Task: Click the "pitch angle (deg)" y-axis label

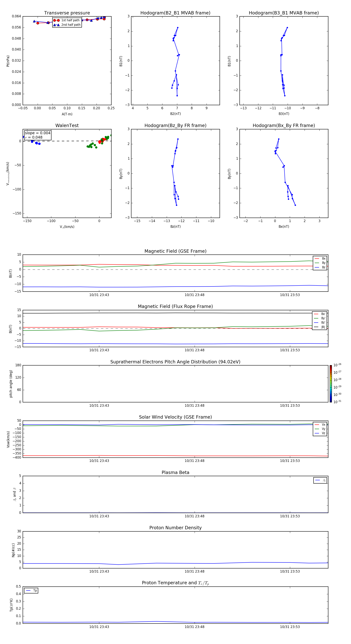Action: click(11, 384)
